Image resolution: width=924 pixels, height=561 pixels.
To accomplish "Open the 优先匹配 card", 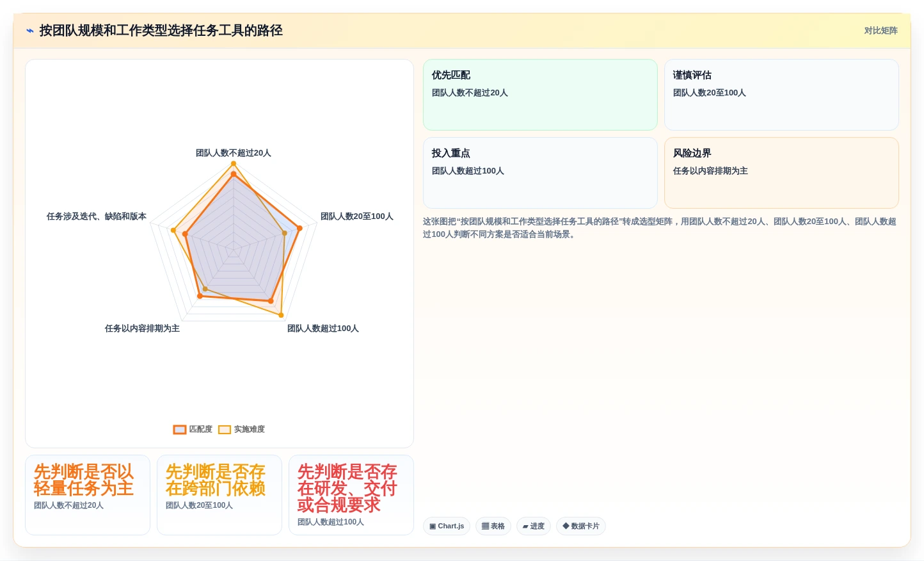I will pyautogui.click(x=540, y=95).
